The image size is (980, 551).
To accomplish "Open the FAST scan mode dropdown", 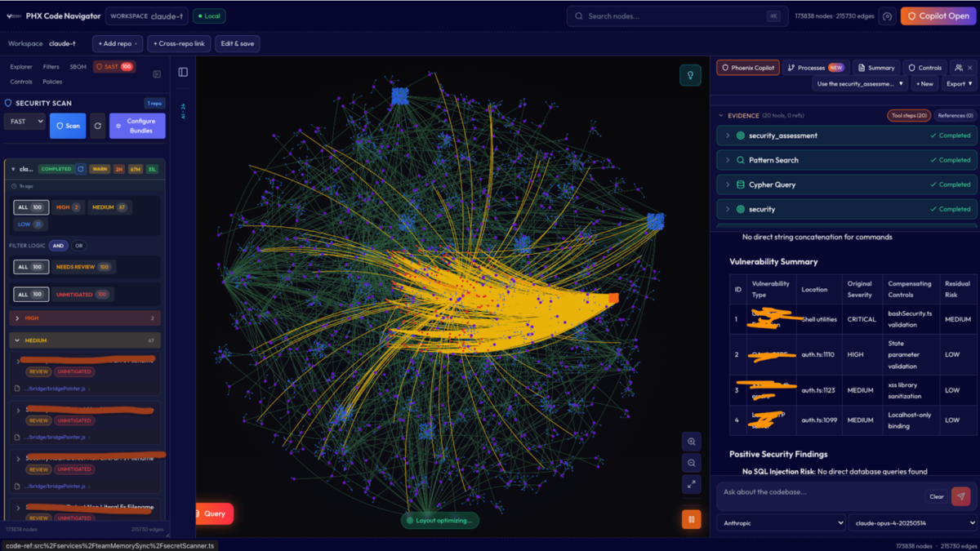I will coord(24,122).
